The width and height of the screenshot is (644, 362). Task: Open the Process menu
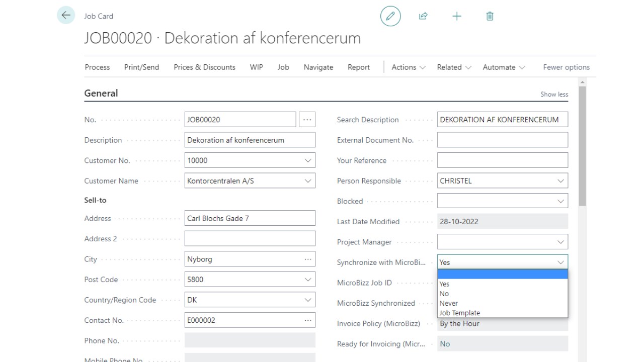coord(97,67)
